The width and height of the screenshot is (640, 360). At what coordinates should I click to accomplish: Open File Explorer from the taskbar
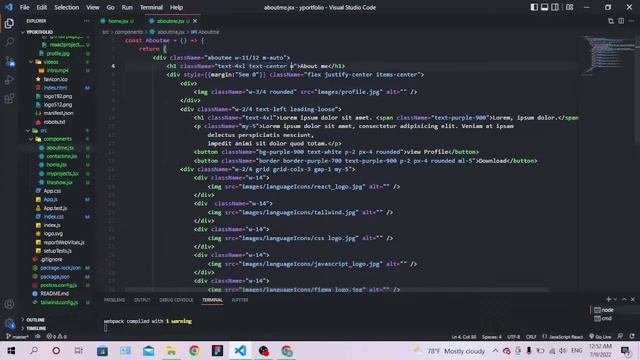click(x=171, y=351)
